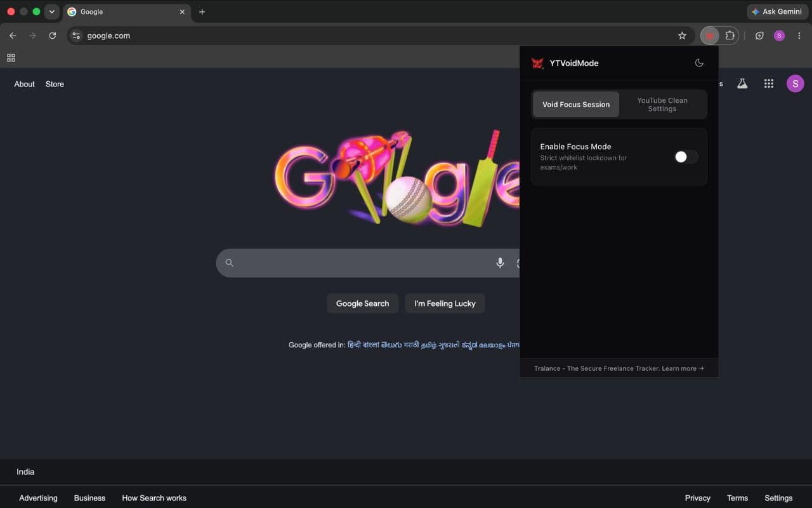This screenshot has width=812, height=508.
Task: Switch Google language to தமிழ்
Action: click(429, 345)
